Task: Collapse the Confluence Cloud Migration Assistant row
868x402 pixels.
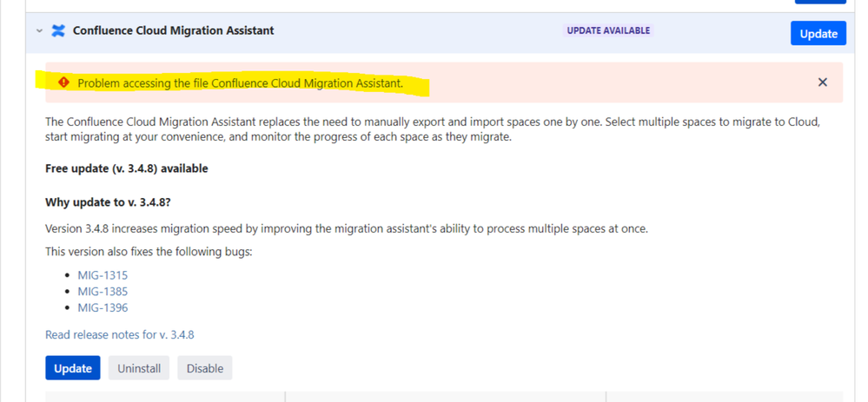Action: (x=39, y=31)
